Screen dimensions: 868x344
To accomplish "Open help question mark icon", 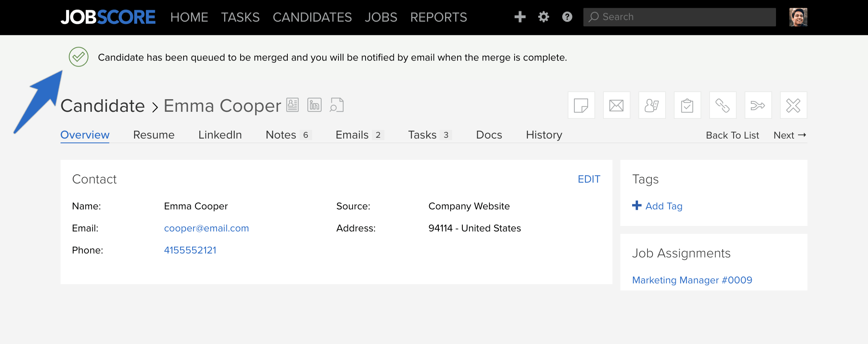I will coord(567,17).
